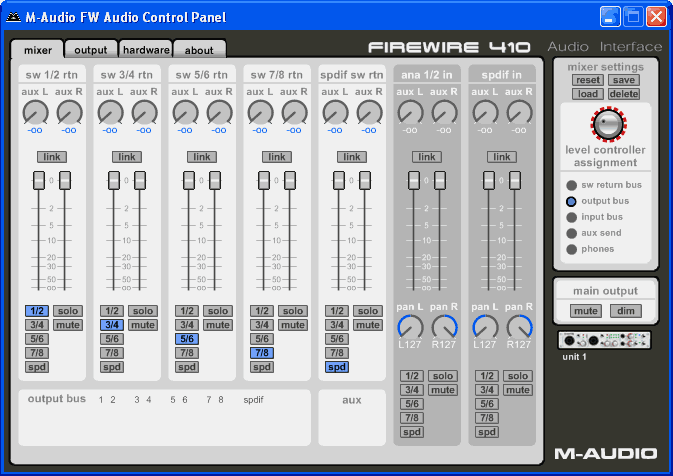
Task: Disable 1/2 routing on sw 1/2 rtn
Action: click(37, 311)
